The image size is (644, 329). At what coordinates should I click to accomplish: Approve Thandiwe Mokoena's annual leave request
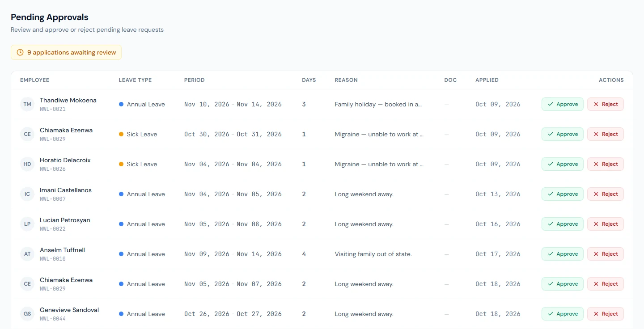(x=563, y=104)
